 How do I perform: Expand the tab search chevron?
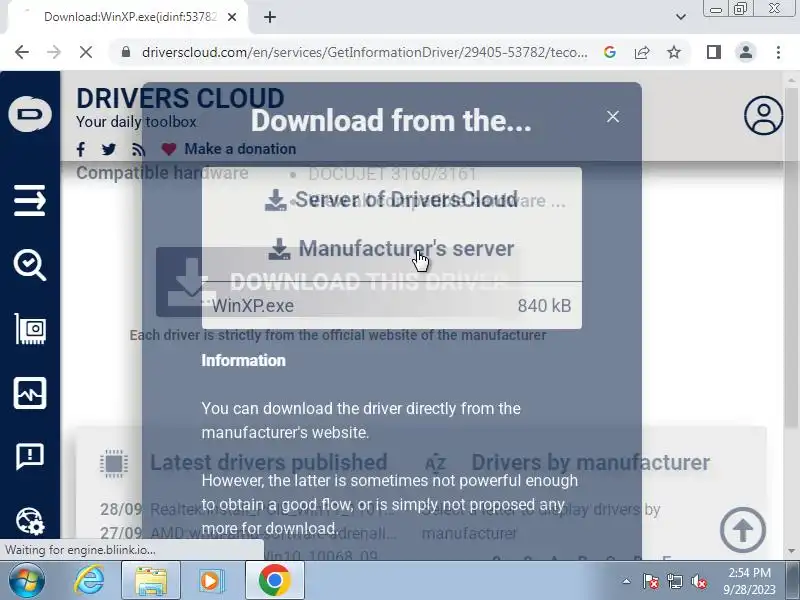pyautogui.click(x=681, y=17)
